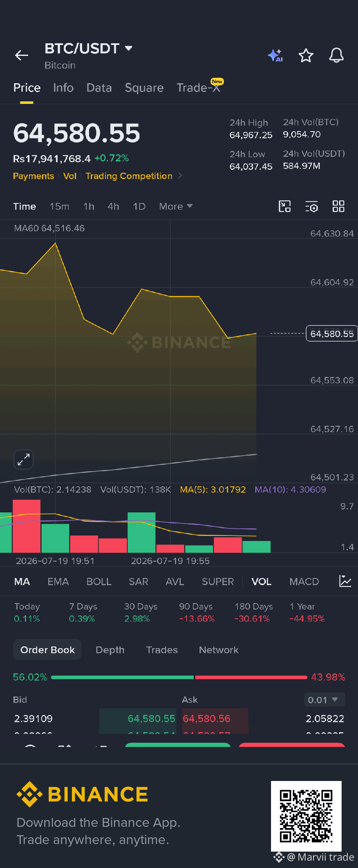Open chart drawing tools icon

click(x=285, y=206)
